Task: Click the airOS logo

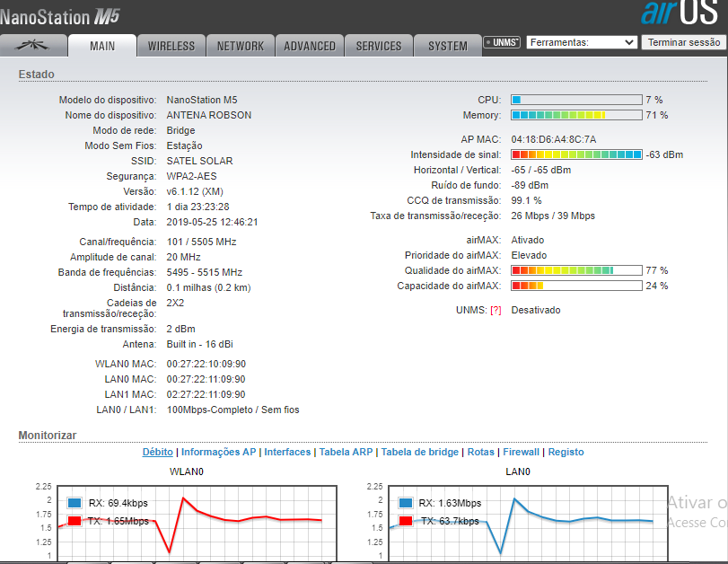Action: coord(680,13)
